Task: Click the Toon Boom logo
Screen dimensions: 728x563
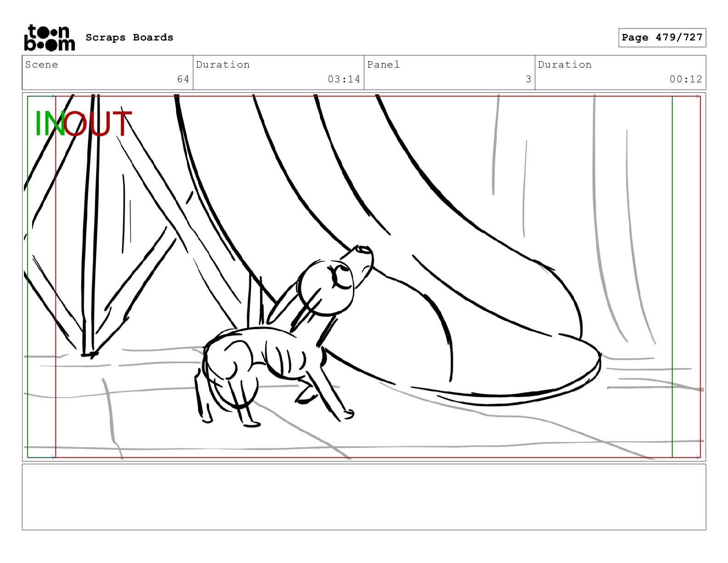Action: tap(49, 38)
